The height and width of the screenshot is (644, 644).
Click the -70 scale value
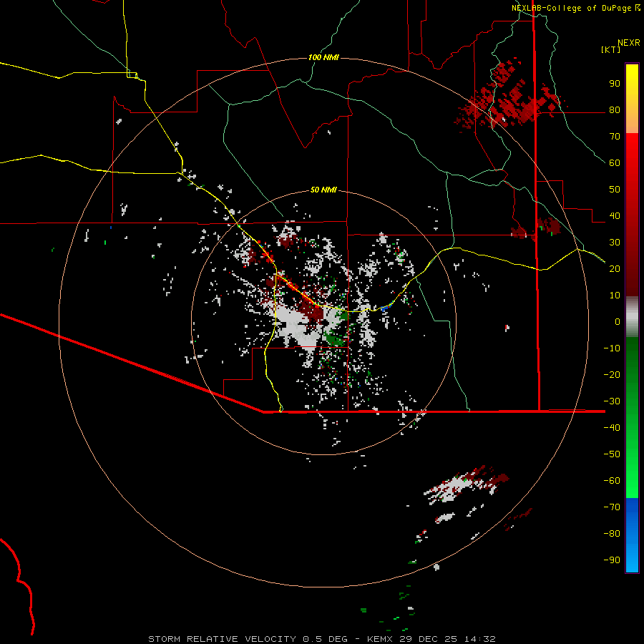point(612,507)
